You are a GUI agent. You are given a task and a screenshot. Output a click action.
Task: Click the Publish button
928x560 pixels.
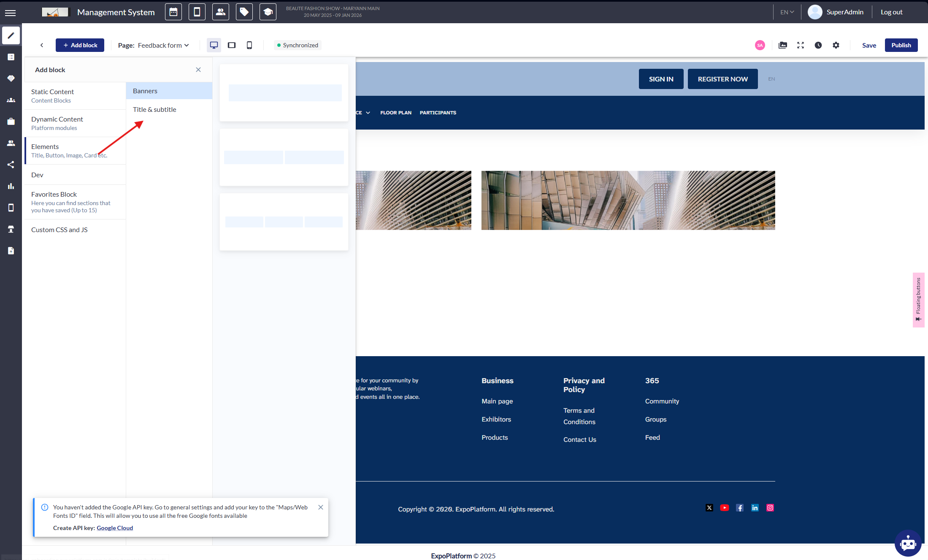901,45
